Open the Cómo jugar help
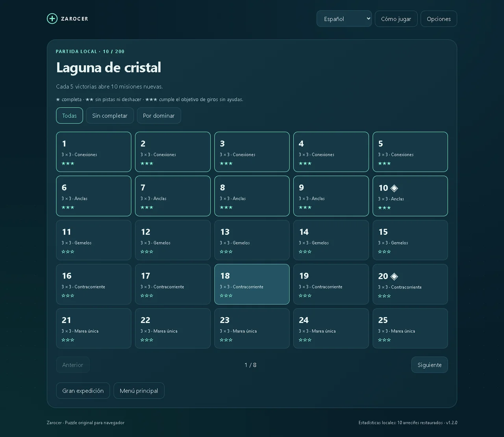504x437 pixels. (x=396, y=19)
